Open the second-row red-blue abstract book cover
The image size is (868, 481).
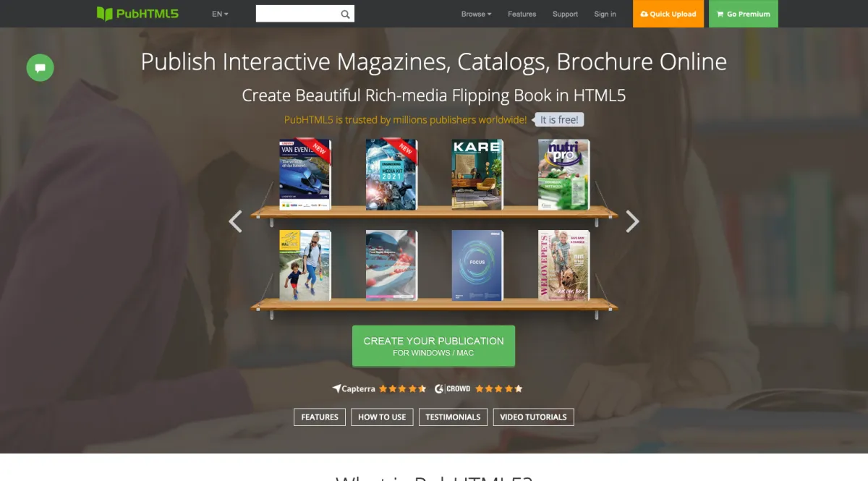391,265
